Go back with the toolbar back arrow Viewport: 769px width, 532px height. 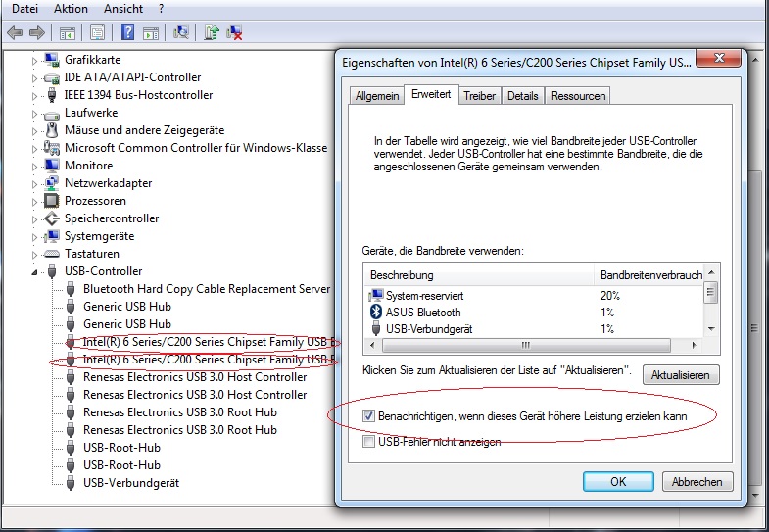(16, 33)
